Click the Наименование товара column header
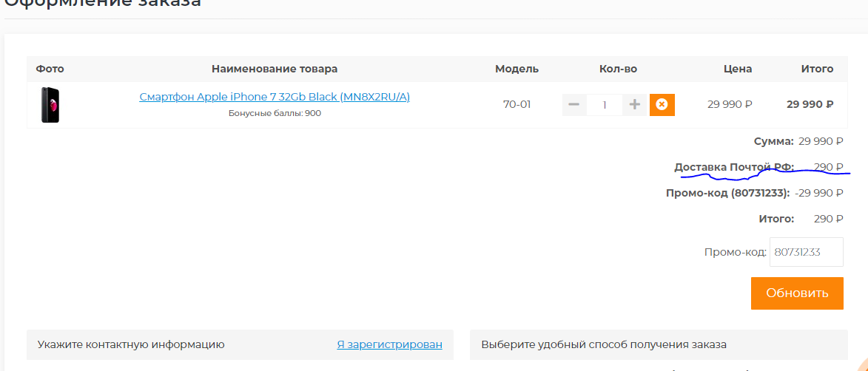The width and height of the screenshot is (868, 371). click(x=275, y=69)
